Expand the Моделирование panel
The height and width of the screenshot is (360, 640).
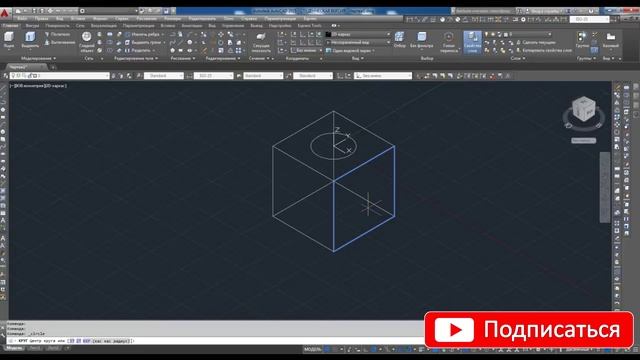point(38,58)
